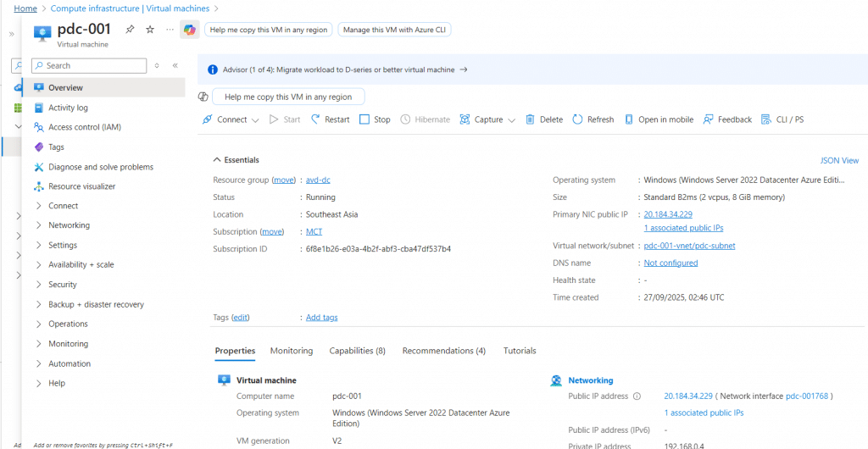
Task: Select Overview in the resource menu
Action: (103, 87)
